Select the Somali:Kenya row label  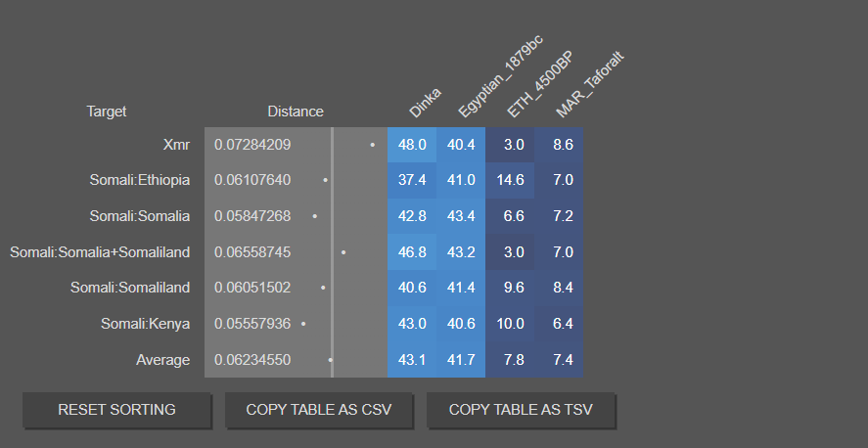[145, 324]
